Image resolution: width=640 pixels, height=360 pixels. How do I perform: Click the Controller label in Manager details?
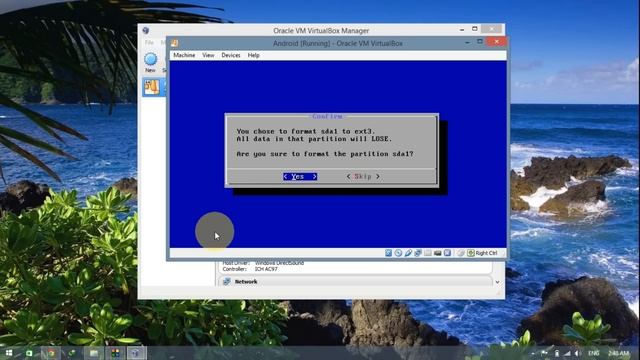pyautogui.click(x=235, y=269)
